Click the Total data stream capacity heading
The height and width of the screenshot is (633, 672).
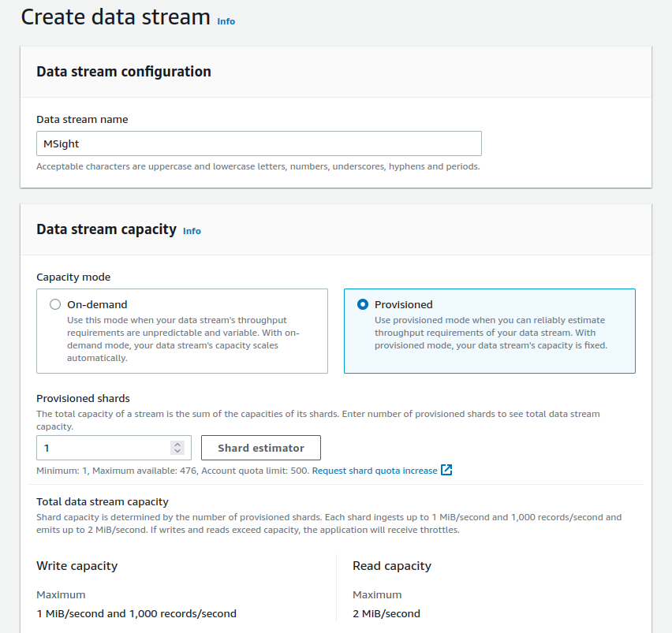(103, 501)
